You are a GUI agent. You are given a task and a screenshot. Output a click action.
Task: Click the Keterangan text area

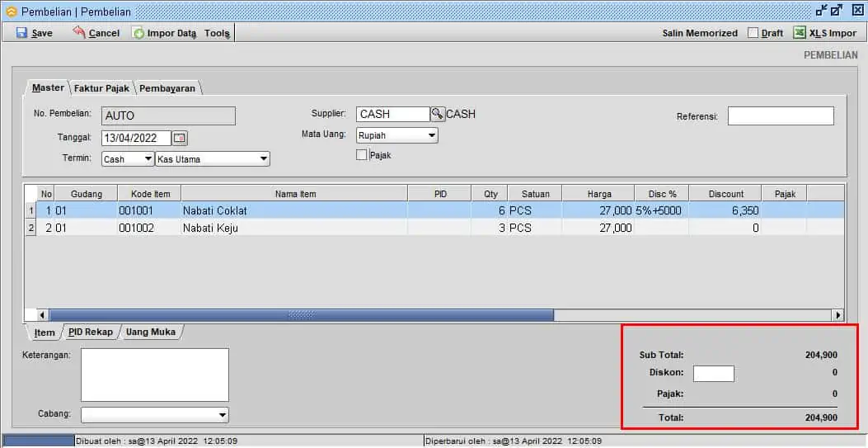coord(155,375)
